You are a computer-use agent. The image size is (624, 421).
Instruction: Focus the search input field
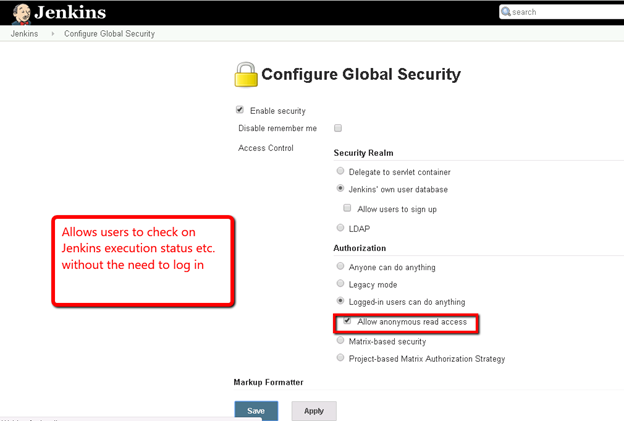(x=562, y=12)
